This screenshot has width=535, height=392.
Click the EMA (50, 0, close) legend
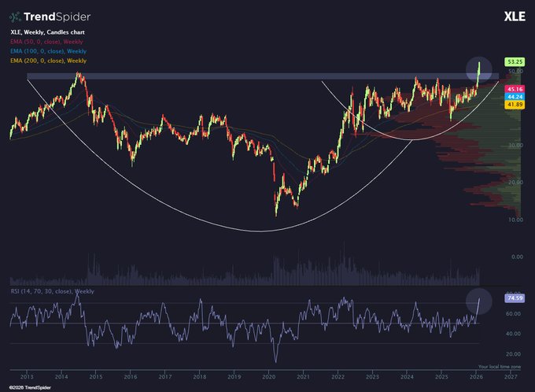tap(46, 42)
